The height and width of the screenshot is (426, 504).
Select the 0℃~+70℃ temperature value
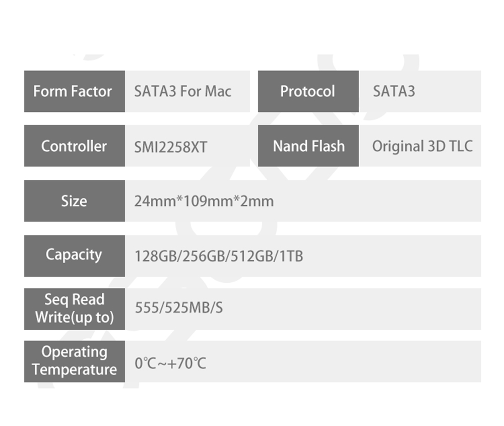click(x=170, y=363)
